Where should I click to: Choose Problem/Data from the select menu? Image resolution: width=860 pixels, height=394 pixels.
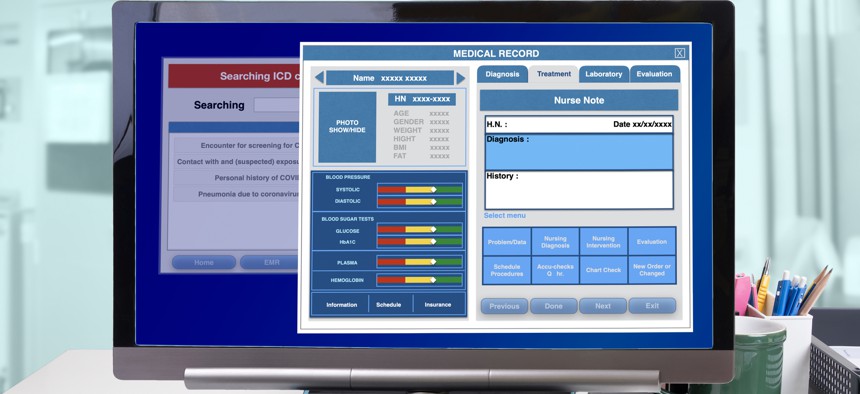click(x=507, y=242)
